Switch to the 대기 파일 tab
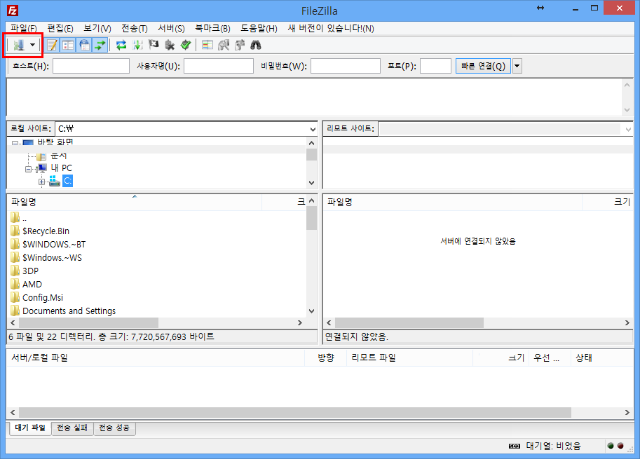The height and width of the screenshot is (459, 640). click(30, 428)
